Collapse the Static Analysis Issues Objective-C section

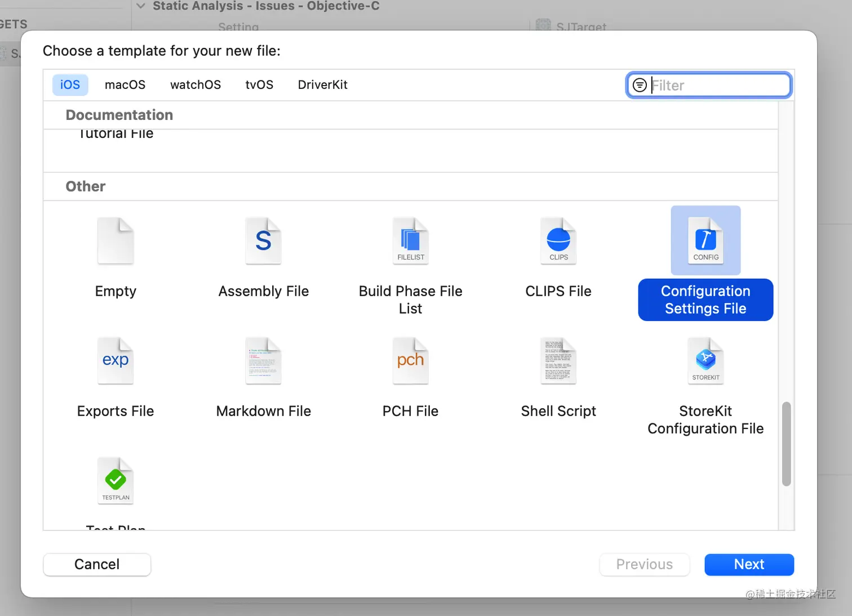[x=141, y=6]
